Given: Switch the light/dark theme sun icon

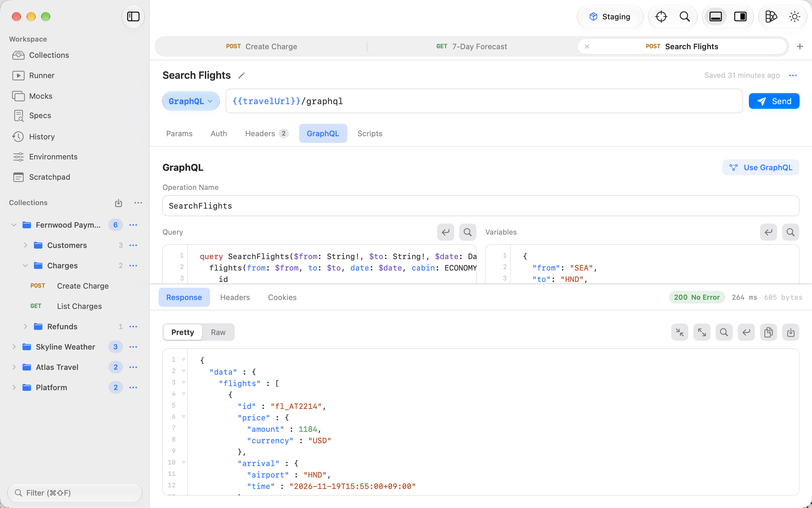Looking at the screenshot, I should [795, 17].
